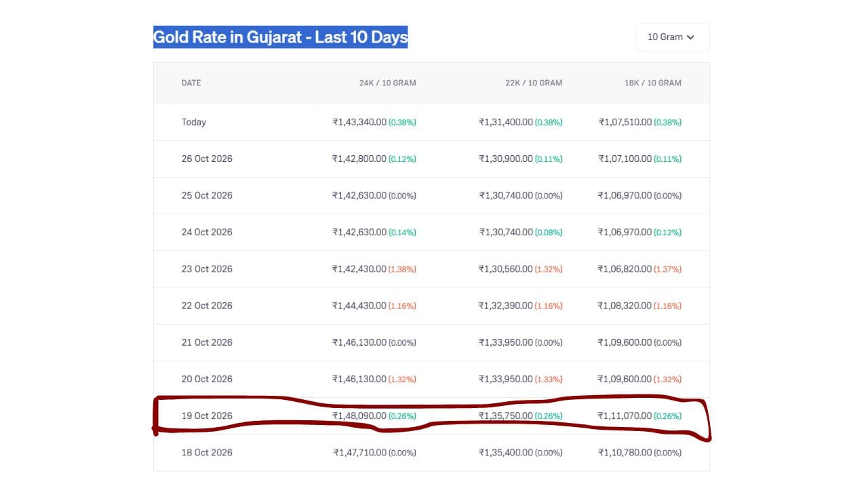Click the 'Gold Rate in Gujarat - Last 10 Days' heading
This screenshot has width=868, height=488.
(x=281, y=37)
